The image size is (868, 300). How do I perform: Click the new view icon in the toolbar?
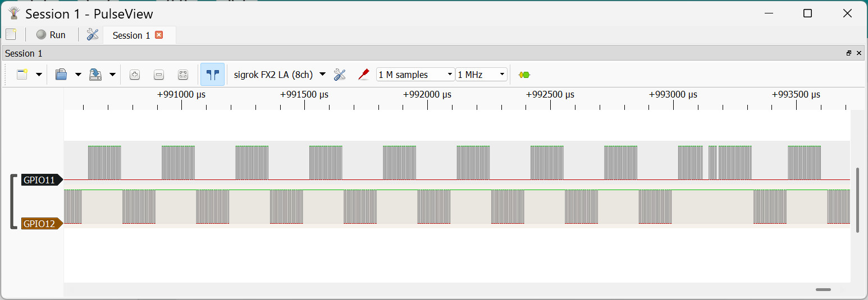[x=22, y=75]
